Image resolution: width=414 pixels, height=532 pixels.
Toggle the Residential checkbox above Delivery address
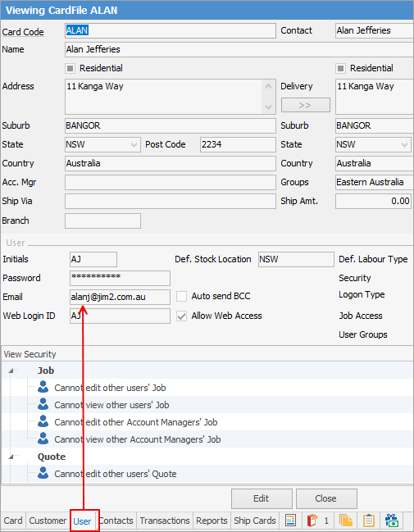(x=340, y=68)
